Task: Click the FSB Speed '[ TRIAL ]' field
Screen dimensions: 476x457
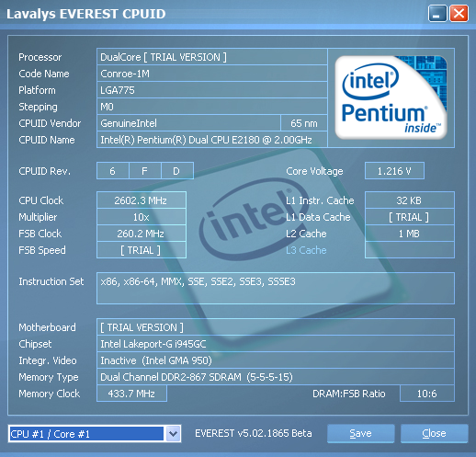Action: tap(142, 250)
